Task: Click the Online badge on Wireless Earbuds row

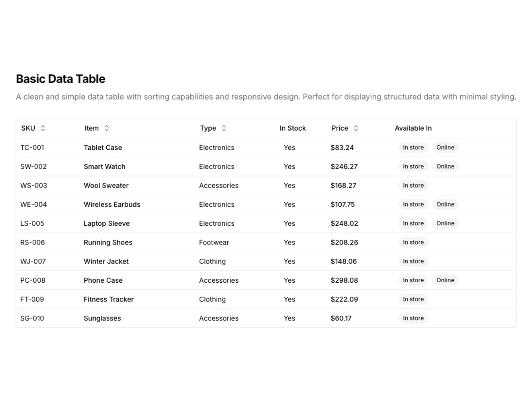Action: (x=445, y=204)
